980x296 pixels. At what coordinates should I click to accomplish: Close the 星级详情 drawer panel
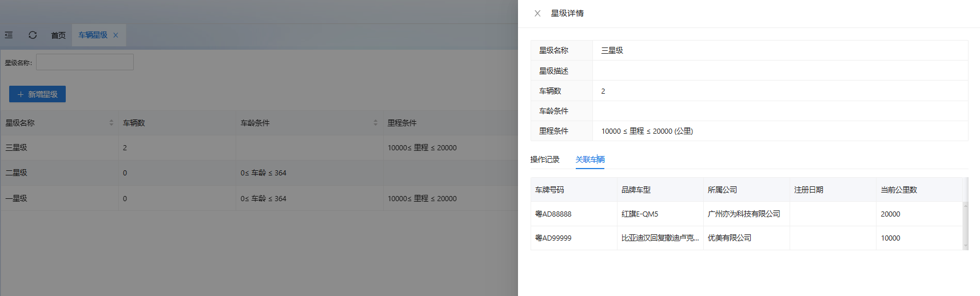(x=537, y=13)
